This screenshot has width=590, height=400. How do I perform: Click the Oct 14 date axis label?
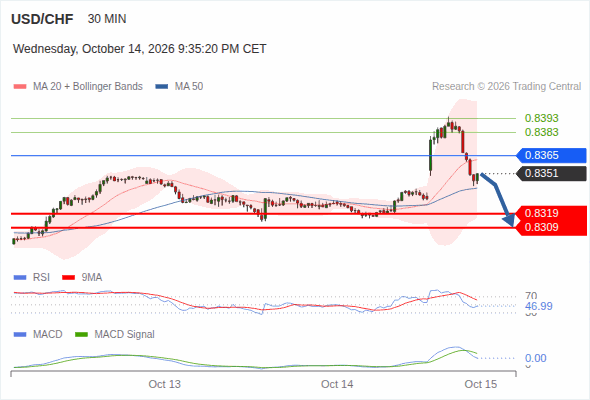337,384
